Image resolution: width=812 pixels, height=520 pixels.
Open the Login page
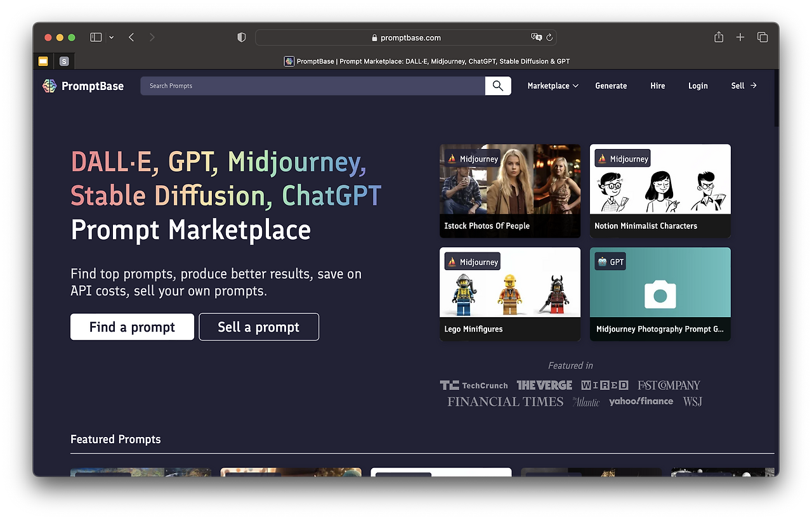698,86
